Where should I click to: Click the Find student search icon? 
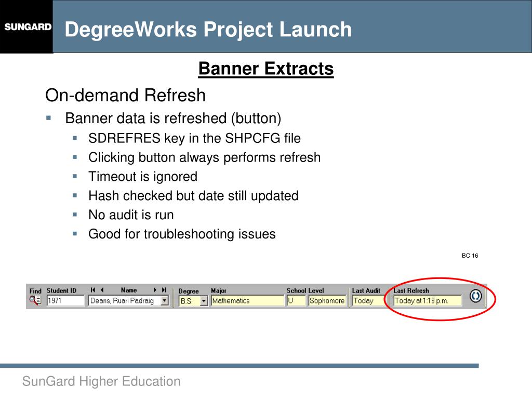coord(35,300)
